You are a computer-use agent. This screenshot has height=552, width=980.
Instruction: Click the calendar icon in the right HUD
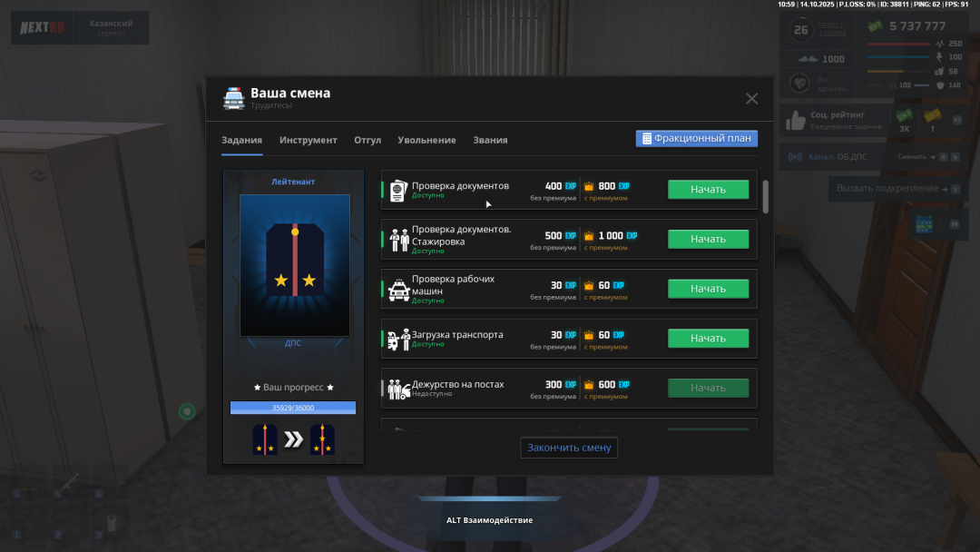coord(924,224)
